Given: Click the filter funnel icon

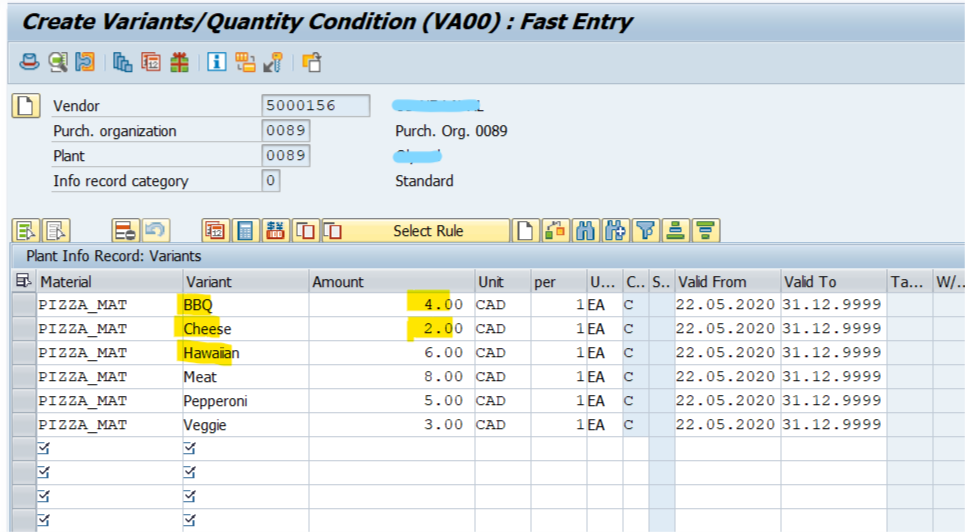Looking at the screenshot, I should (x=646, y=231).
